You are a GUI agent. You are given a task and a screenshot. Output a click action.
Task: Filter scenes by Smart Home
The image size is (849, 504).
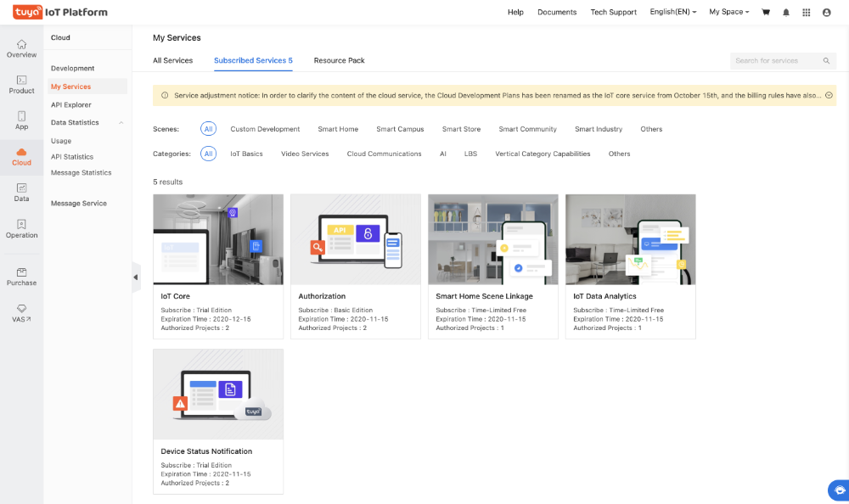click(338, 129)
